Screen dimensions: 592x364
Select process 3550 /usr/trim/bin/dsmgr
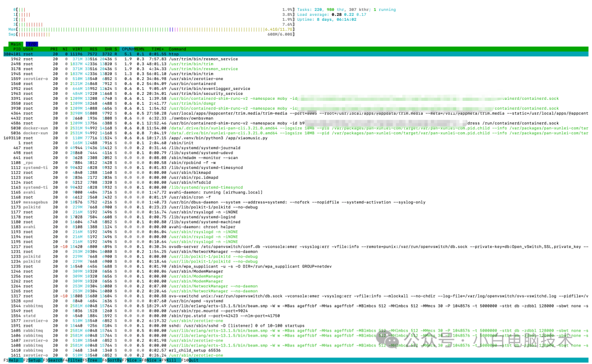[296, 104]
